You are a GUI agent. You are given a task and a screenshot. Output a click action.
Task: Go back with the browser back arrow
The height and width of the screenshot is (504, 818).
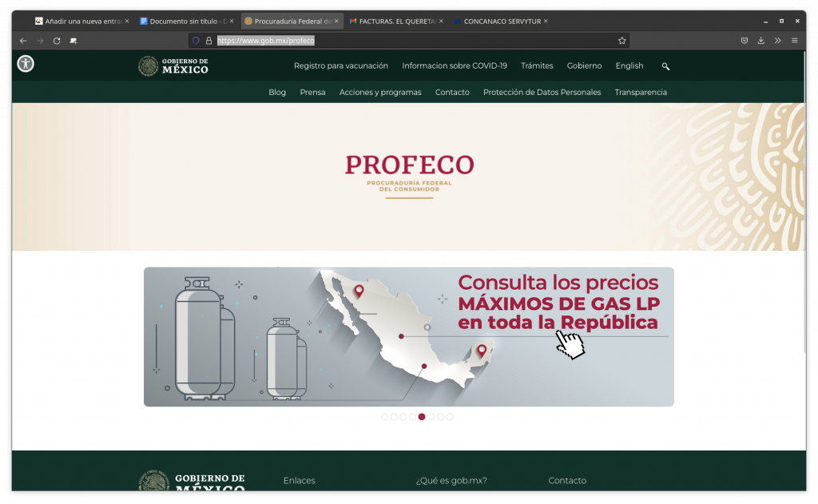click(23, 41)
